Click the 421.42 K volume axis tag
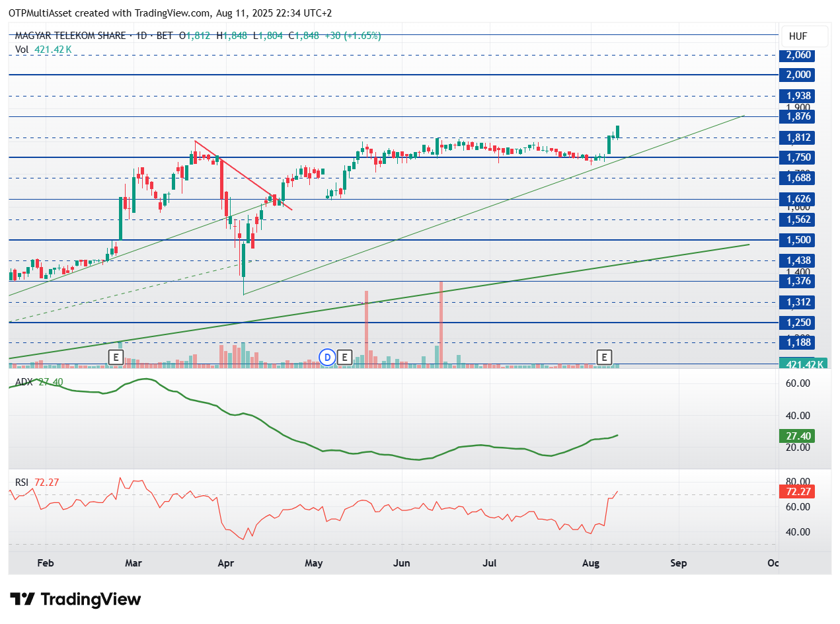Image resolution: width=840 pixels, height=624 pixels. click(803, 364)
